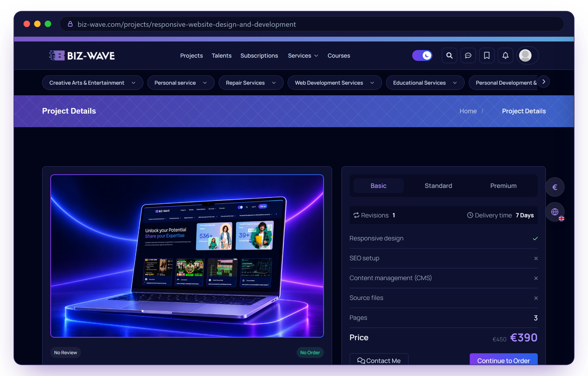This screenshot has width=588, height=376.
Task: Expand Web Development Services category
Action: (335, 83)
